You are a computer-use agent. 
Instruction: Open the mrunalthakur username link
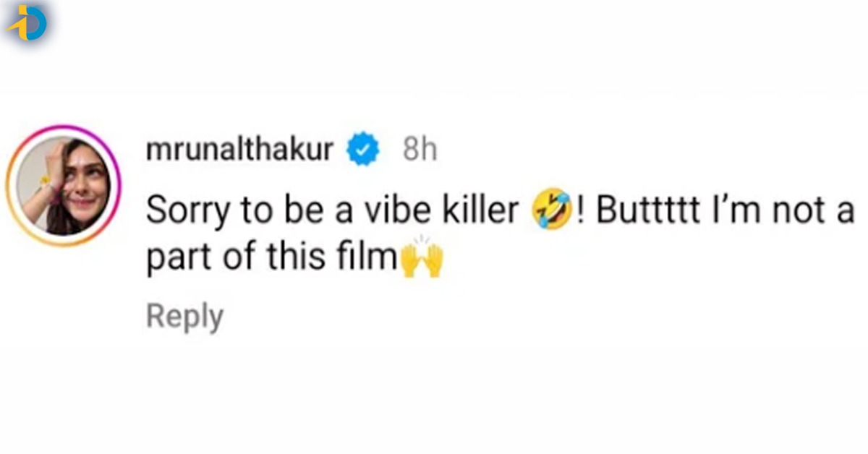[x=239, y=150]
